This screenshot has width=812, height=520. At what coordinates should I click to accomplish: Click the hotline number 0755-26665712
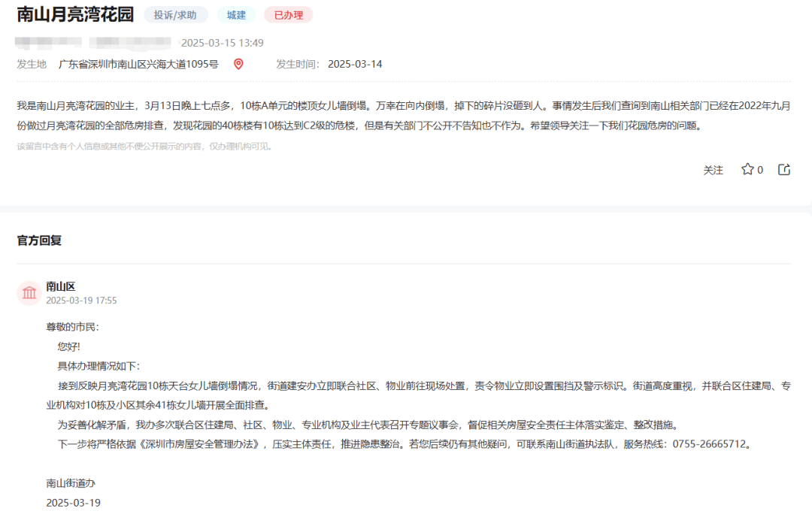tap(710, 443)
